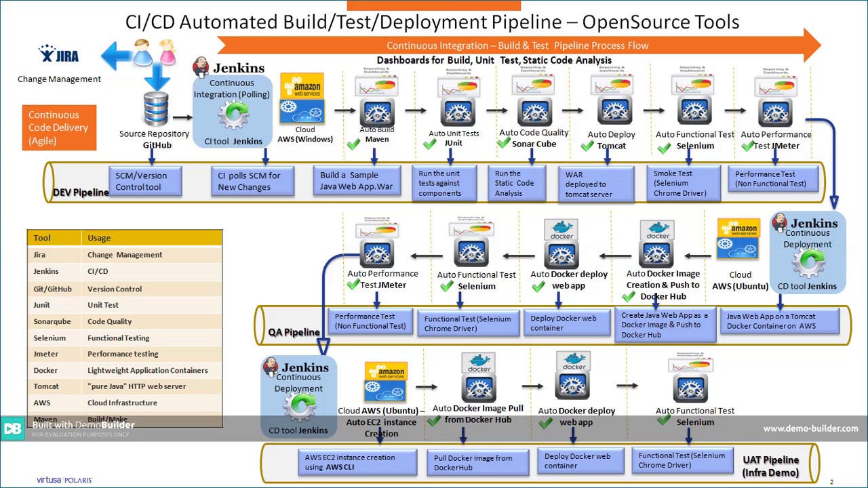
Task: Click the AWS (Windows) cloud logo
Action: (x=302, y=97)
